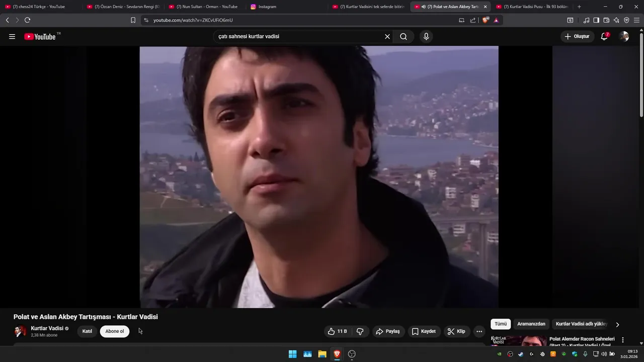Dislike the video with thumbs-down
This screenshot has height=362, width=644.
[x=360, y=331]
